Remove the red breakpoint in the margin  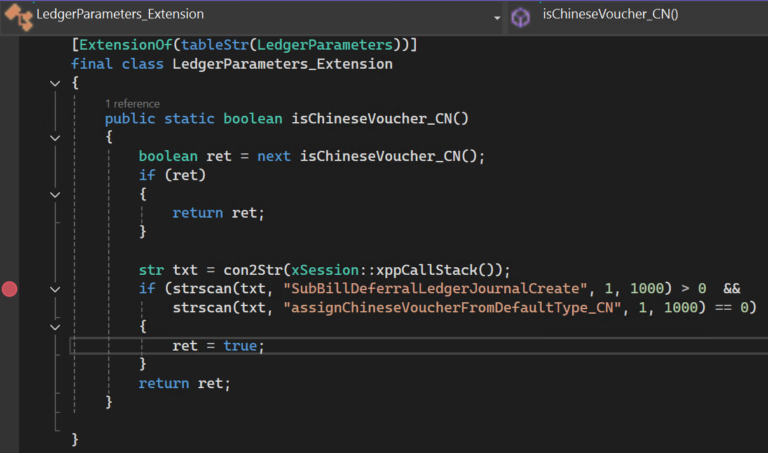10,289
